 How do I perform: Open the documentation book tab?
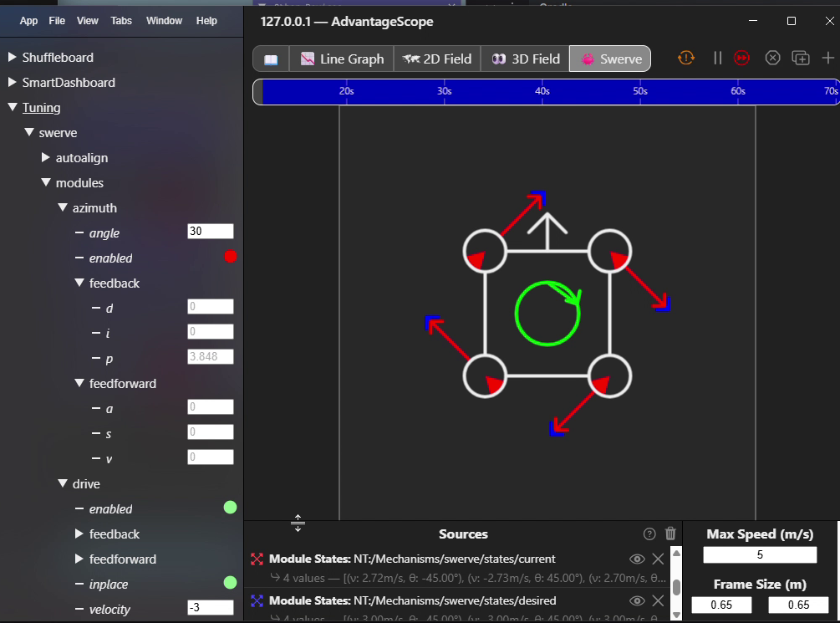point(271,59)
